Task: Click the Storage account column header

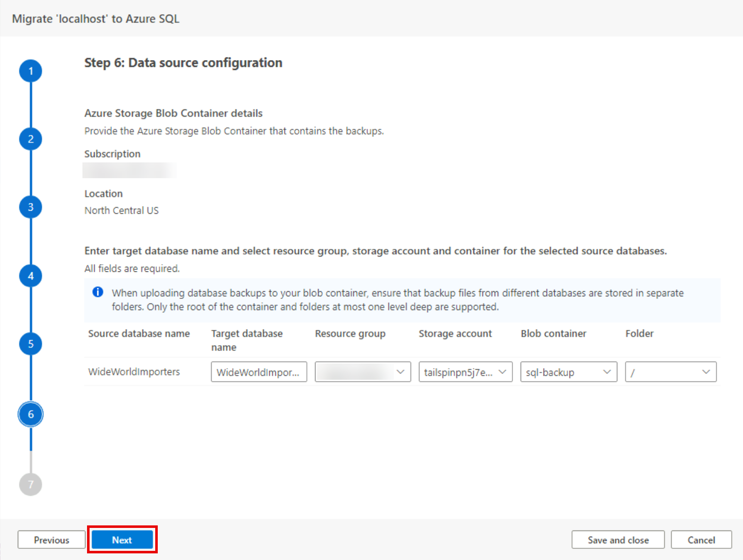Action: [x=455, y=334]
